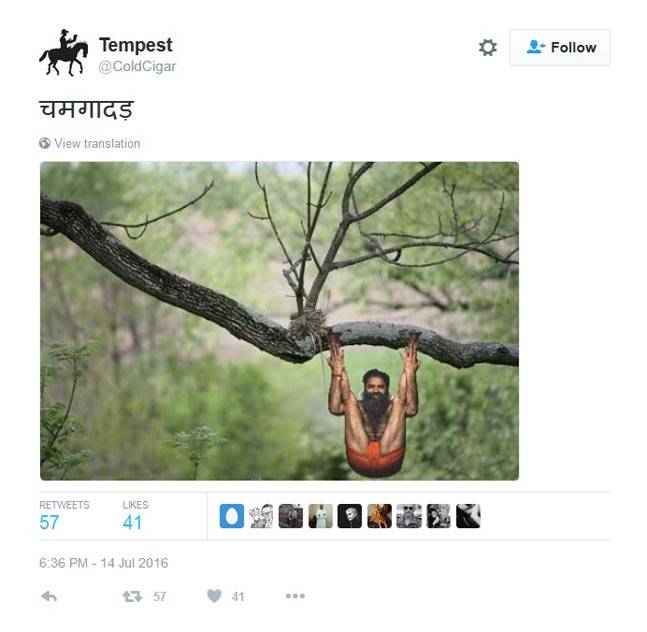Click the globe icon beside View translation
This screenshot has width=647, height=632.
[x=45, y=143]
